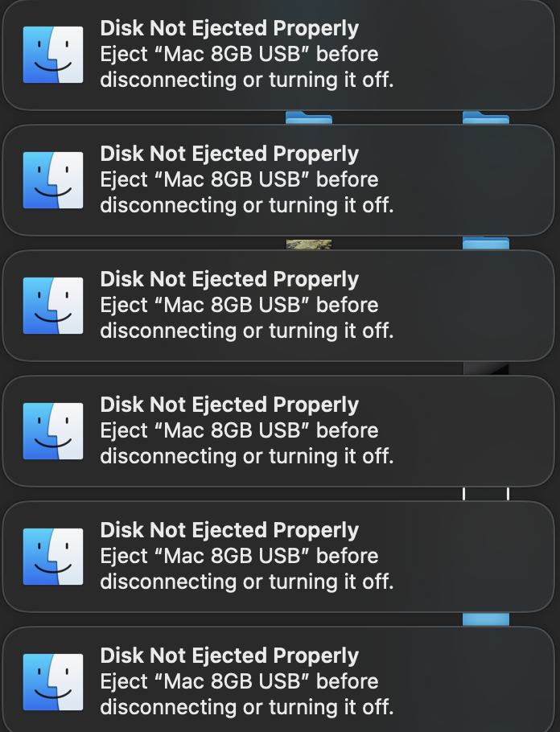Click the fifth notification's "disconnecting or turning it off" text

point(246,582)
